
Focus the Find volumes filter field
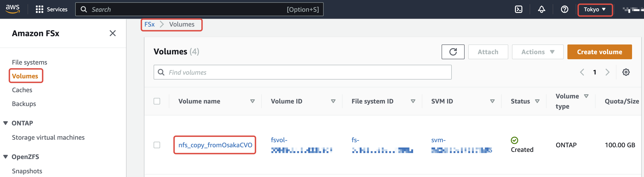click(302, 72)
